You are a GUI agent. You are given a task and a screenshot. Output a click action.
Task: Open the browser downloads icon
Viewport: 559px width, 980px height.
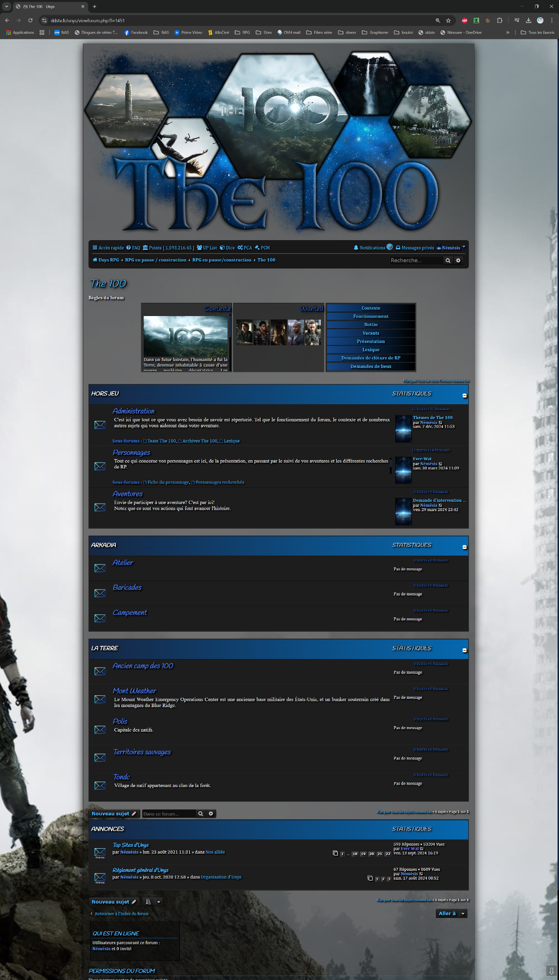529,21
